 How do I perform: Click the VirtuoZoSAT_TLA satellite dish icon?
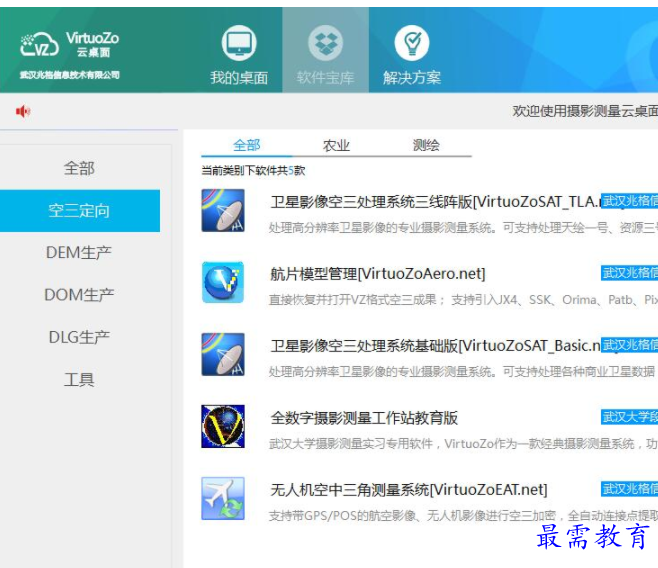point(223,210)
